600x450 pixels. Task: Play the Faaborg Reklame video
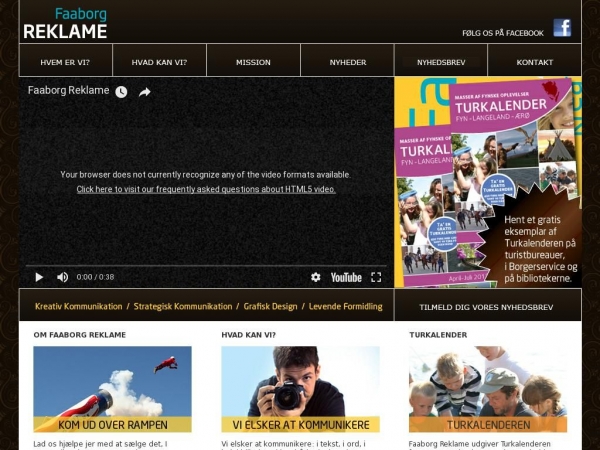(x=40, y=277)
